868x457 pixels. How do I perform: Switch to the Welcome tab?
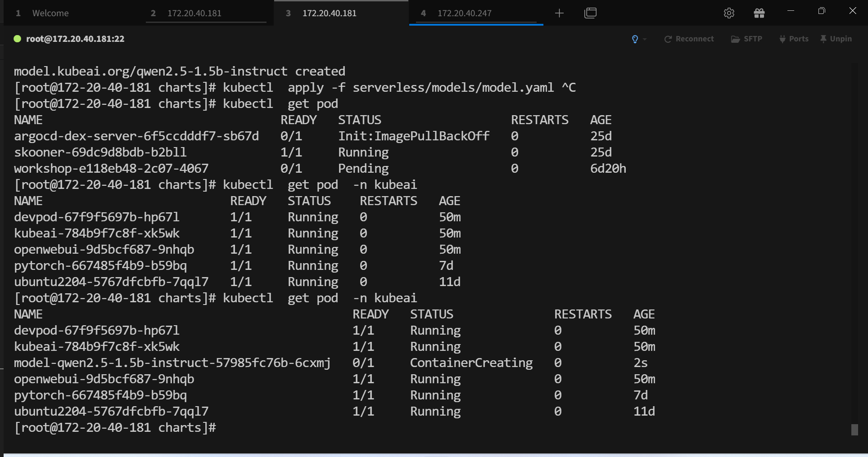(x=50, y=13)
